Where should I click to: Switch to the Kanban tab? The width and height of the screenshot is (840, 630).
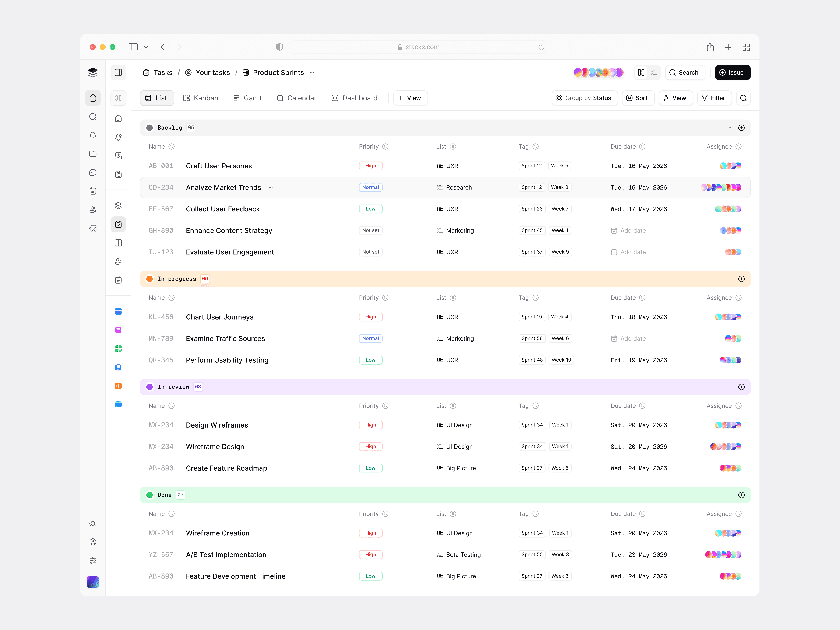click(x=201, y=98)
